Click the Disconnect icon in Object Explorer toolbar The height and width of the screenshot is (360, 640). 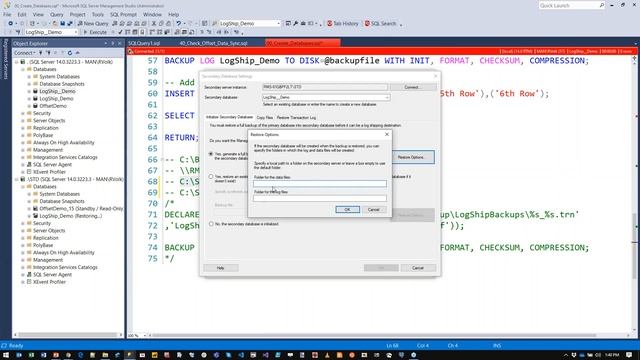(x=48, y=53)
